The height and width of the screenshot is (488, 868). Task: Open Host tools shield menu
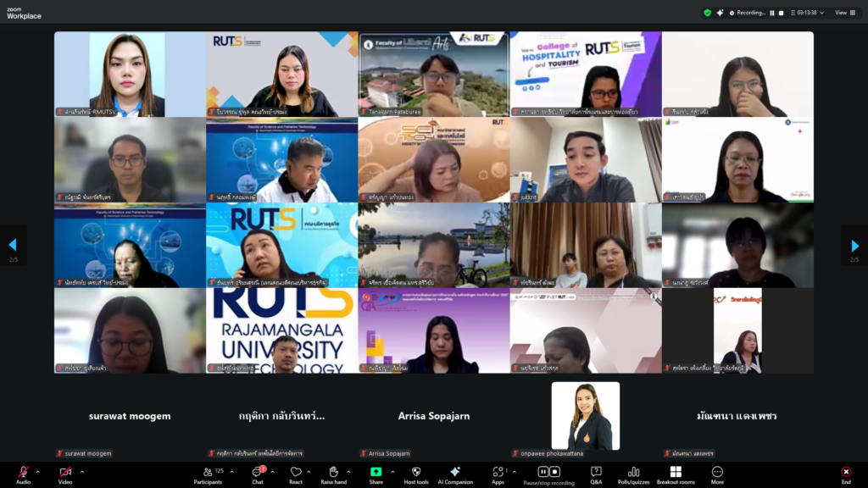[x=415, y=472]
